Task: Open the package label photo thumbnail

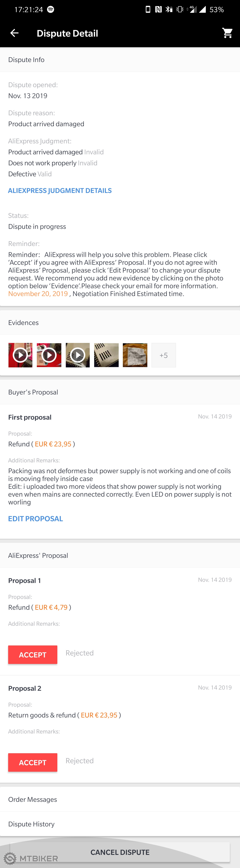Action: click(135, 355)
